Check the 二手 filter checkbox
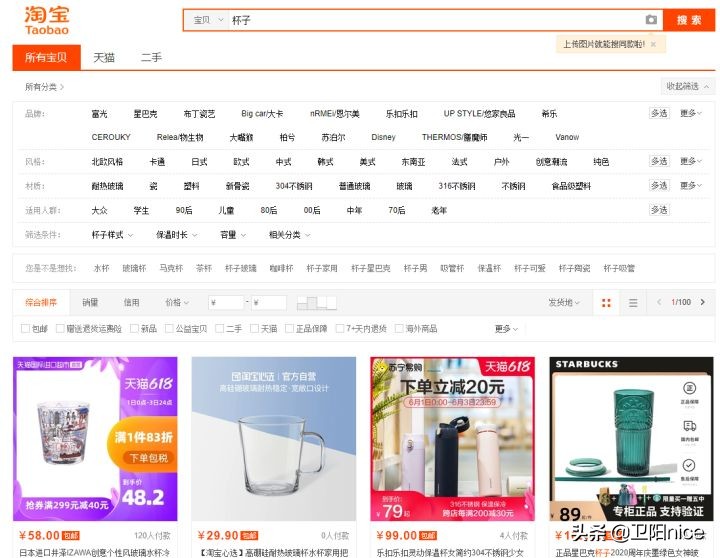The image size is (720, 558). point(219,328)
